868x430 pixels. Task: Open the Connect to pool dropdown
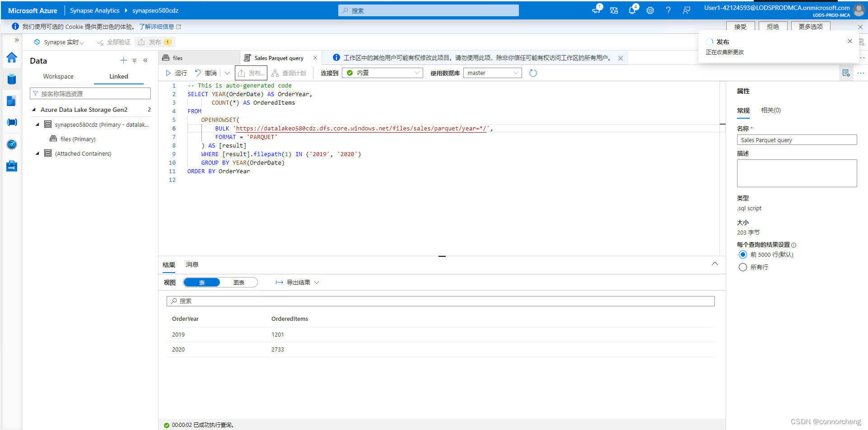383,73
